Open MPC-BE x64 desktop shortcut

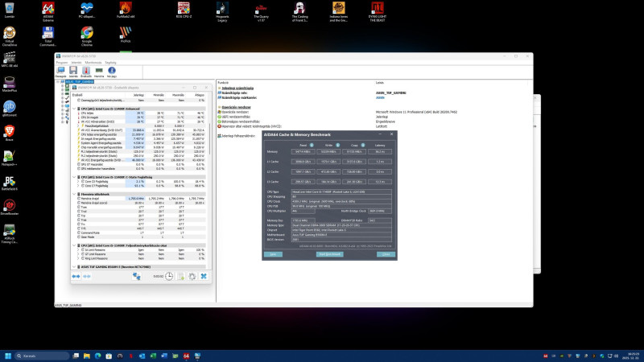pos(9,60)
